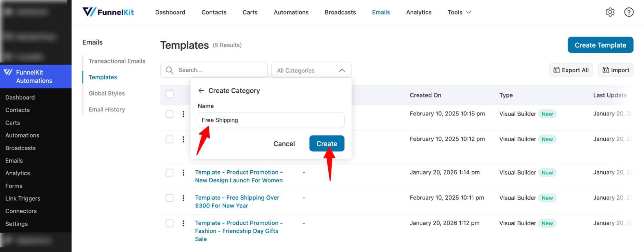Check the New Design Launch For Women template
Screen dimensions: 644x252
coord(169,173)
